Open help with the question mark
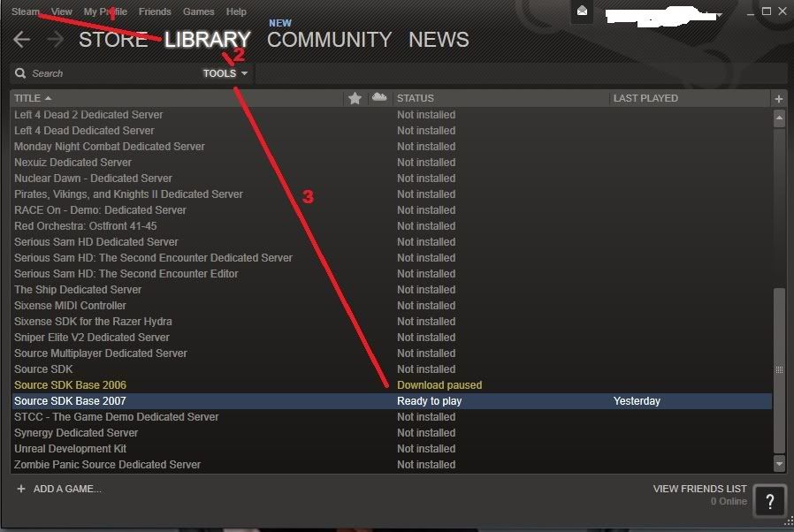This screenshot has width=794, height=532. pos(770,501)
